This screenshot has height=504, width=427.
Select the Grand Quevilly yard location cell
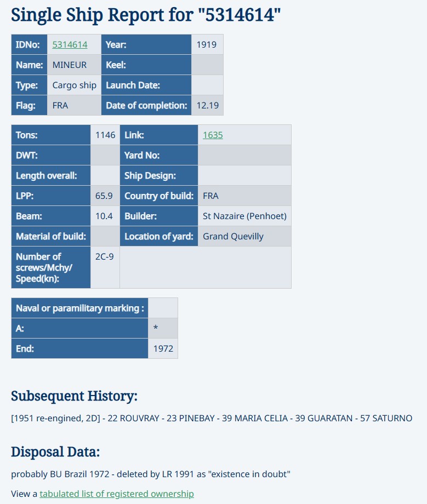(244, 236)
